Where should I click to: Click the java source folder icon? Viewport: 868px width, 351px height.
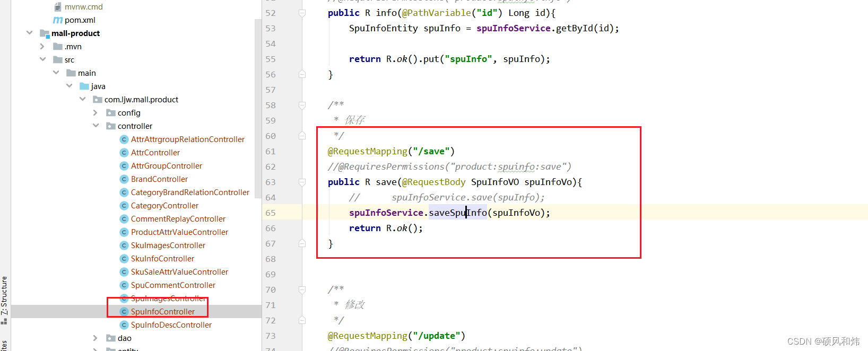(x=84, y=86)
